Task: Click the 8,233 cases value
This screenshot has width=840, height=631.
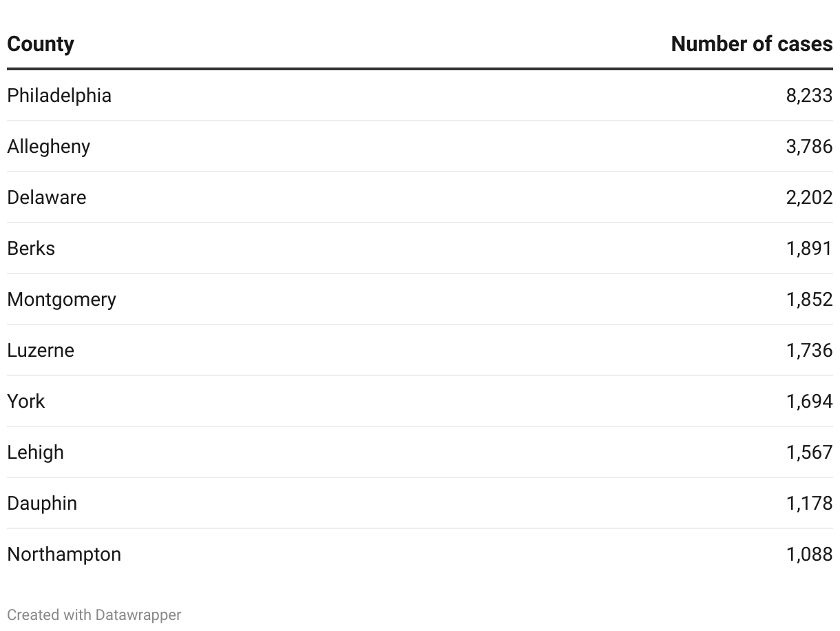Action: click(x=810, y=95)
